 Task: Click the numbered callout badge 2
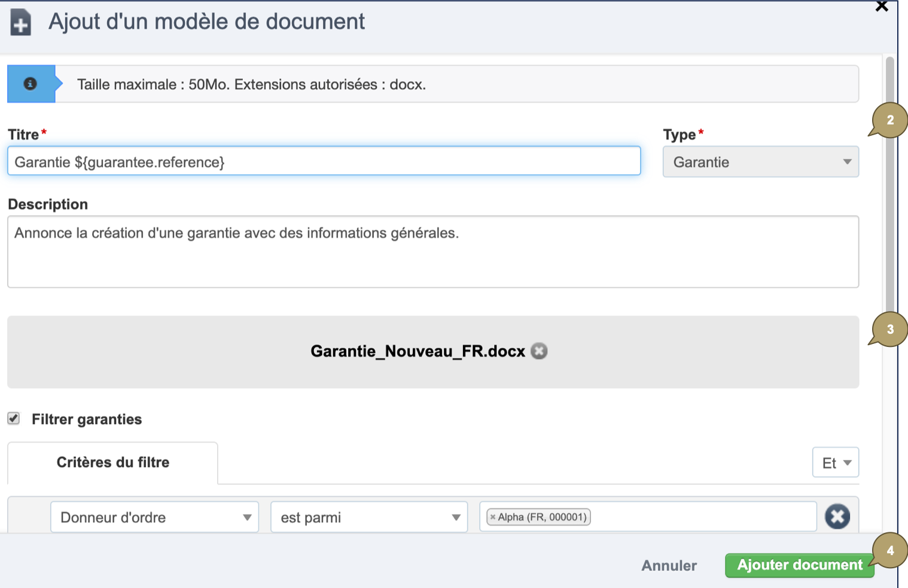pos(891,119)
